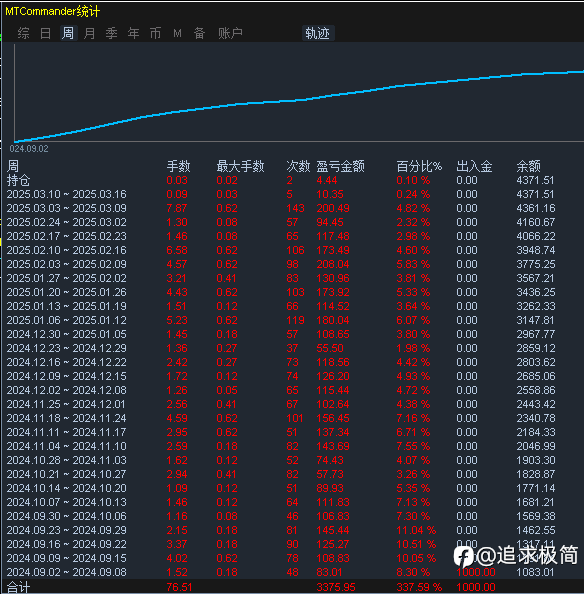Viewport: 584px width, 594px height.
Task: Click the 合计 totals row label
Action: [19, 588]
